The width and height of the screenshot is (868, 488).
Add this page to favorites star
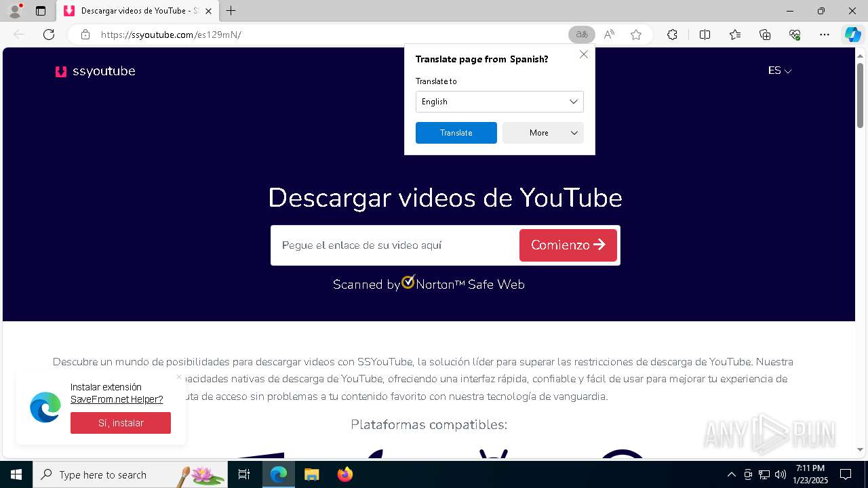(x=636, y=35)
